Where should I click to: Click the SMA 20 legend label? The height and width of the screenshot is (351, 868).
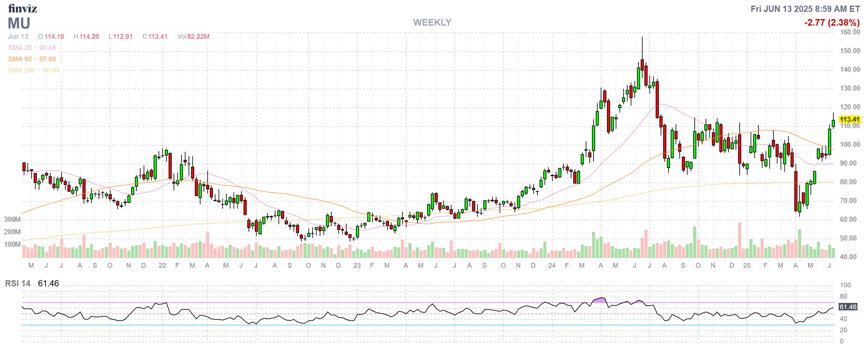[20, 48]
